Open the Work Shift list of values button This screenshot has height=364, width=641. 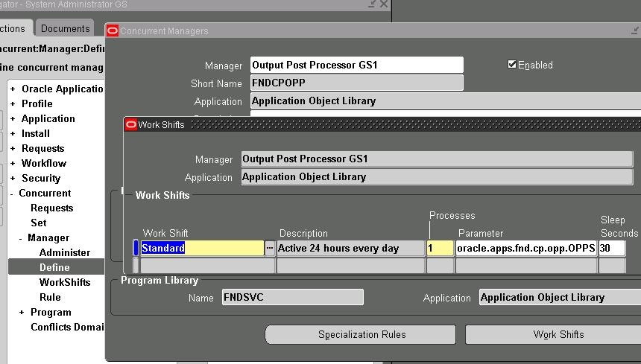[x=269, y=248]
